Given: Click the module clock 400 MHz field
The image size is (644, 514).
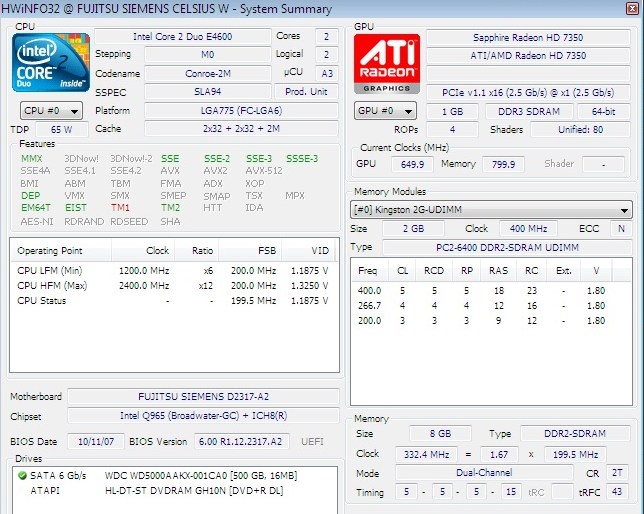Looking at the screenshot, I should point(529,228).
